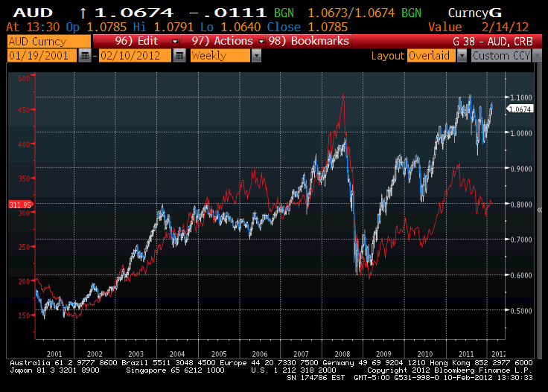Click the 2011 label on the time axis
Screen dimensions: 548x392
pos(466,353)
